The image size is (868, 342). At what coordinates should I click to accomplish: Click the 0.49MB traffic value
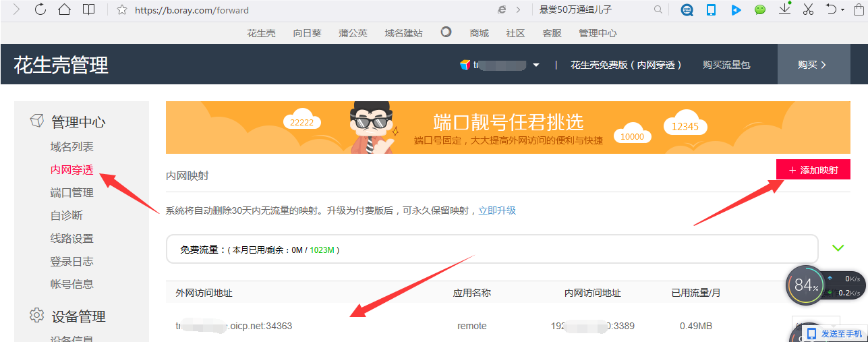point(696,326)
